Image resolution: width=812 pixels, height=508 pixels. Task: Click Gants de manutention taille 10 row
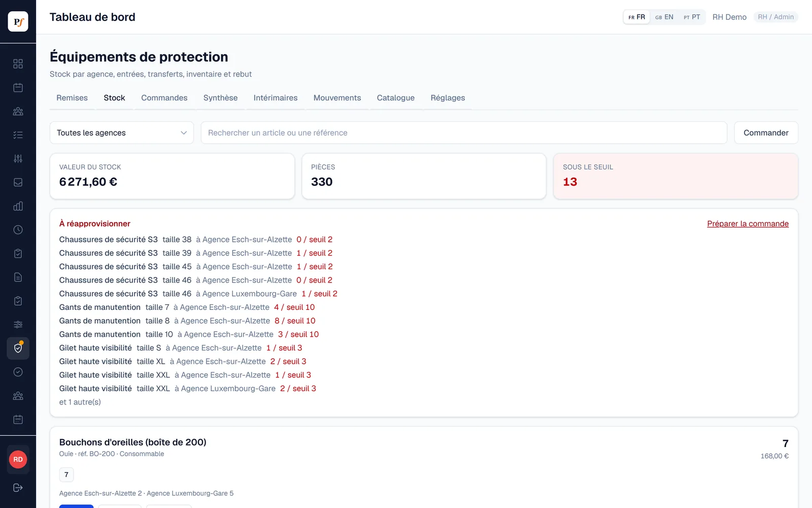pyautogui.click(x=189, y=334)
